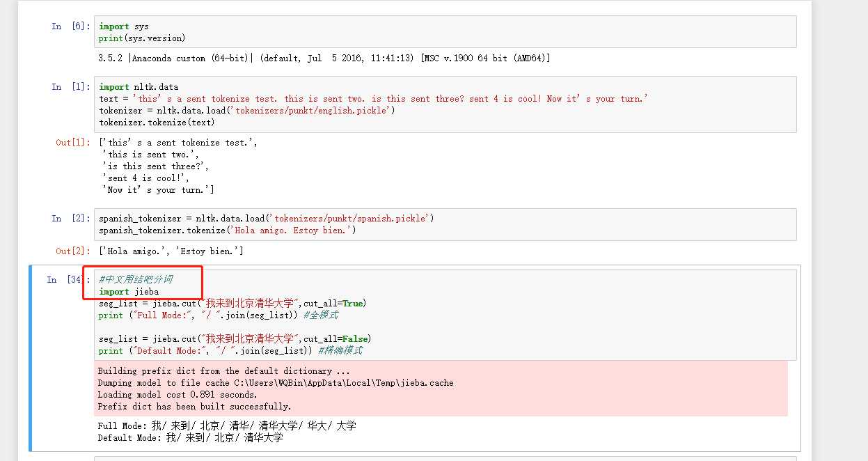
Task: Click 'Prefix dict has been built successfully.' line
Action: [195, 407]
